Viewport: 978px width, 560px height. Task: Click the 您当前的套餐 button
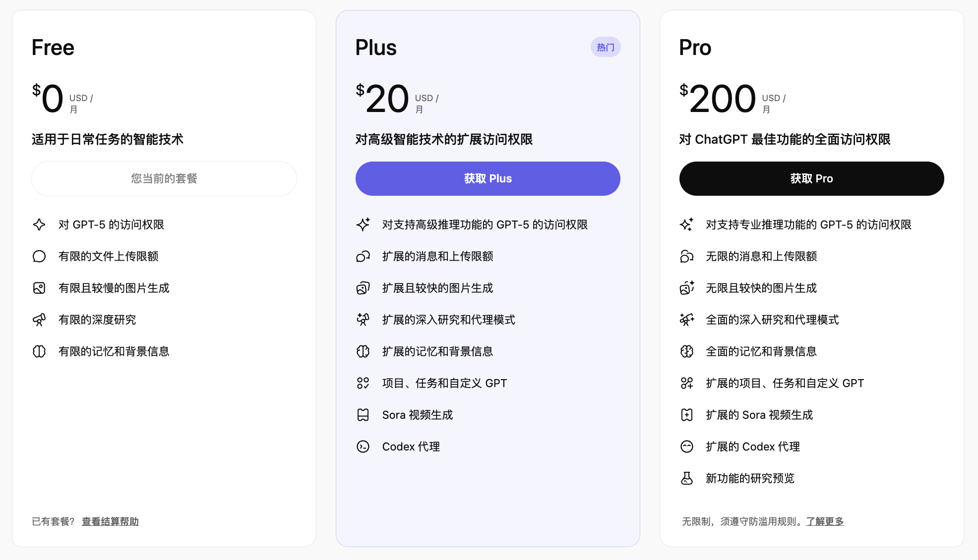tap(164, 178)
